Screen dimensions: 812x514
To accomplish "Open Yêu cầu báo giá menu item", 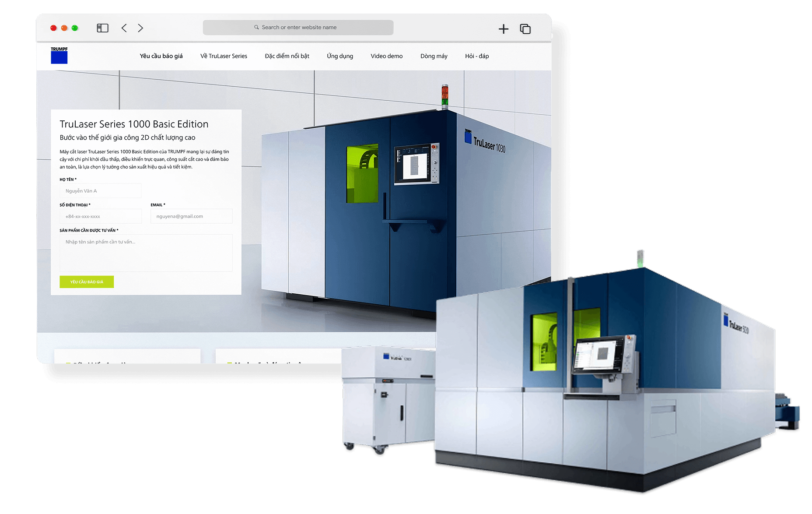I will tap(161, 56).
